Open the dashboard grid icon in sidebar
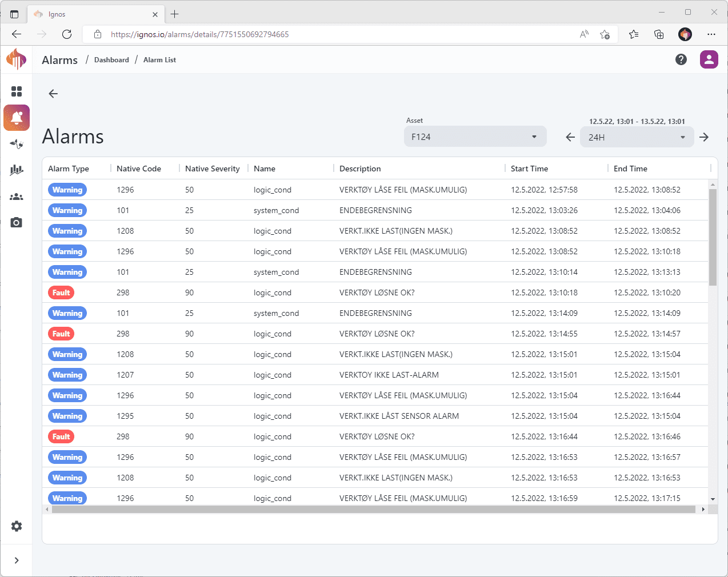This screenshot has height=577, width=728. (17, 91)
